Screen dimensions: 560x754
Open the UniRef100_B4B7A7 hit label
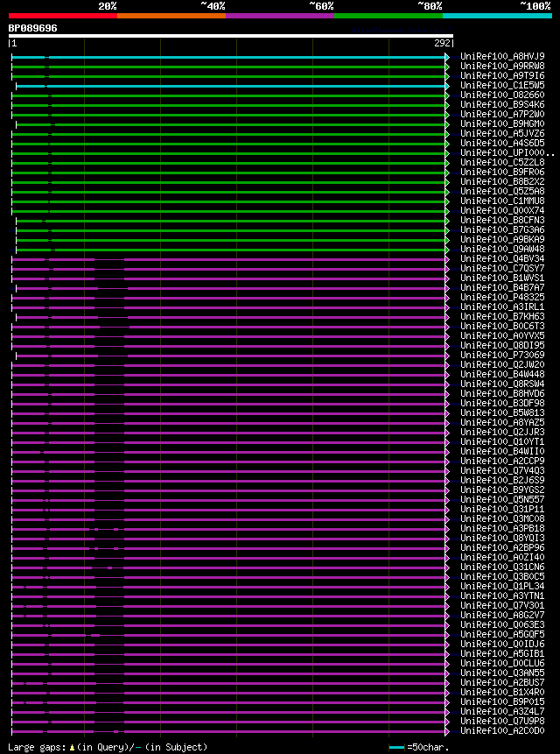point(502,287)
